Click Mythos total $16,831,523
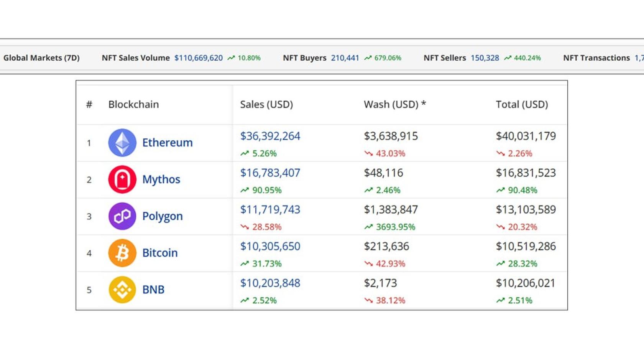The height and width of the screenshot is (362, 644). (x=526, y=173)
